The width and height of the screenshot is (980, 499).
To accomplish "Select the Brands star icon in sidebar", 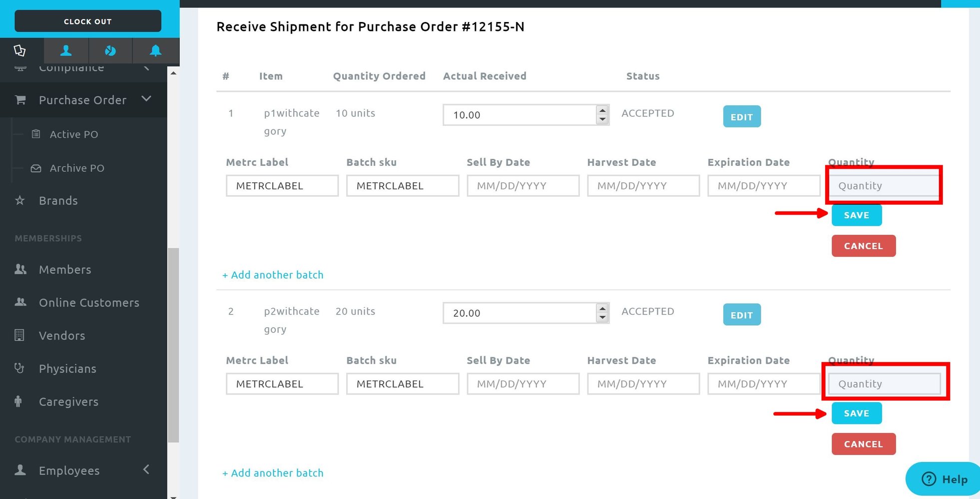I will pos(20,200).
